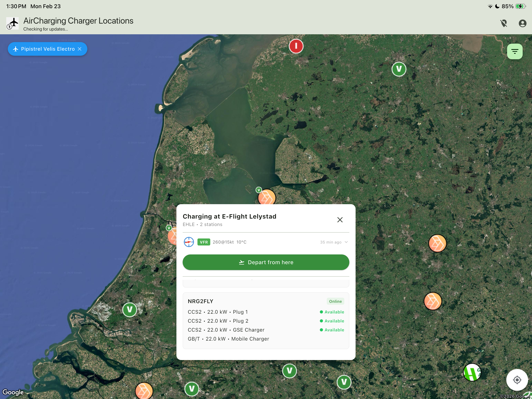Tap the Do Not Disturb moon icon
Screen dimensions: 532x399
click(497, 6)
